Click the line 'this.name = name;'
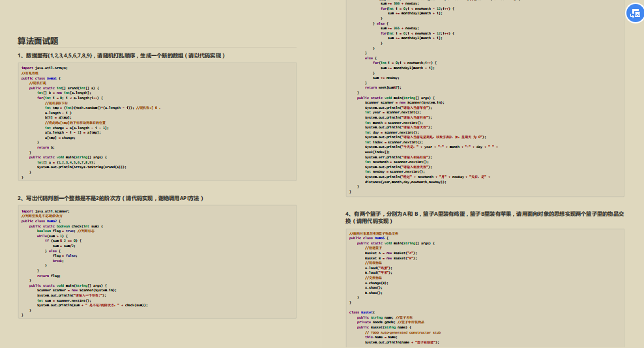The height and width of the screenshot is (348, 644). coord(381,337)
